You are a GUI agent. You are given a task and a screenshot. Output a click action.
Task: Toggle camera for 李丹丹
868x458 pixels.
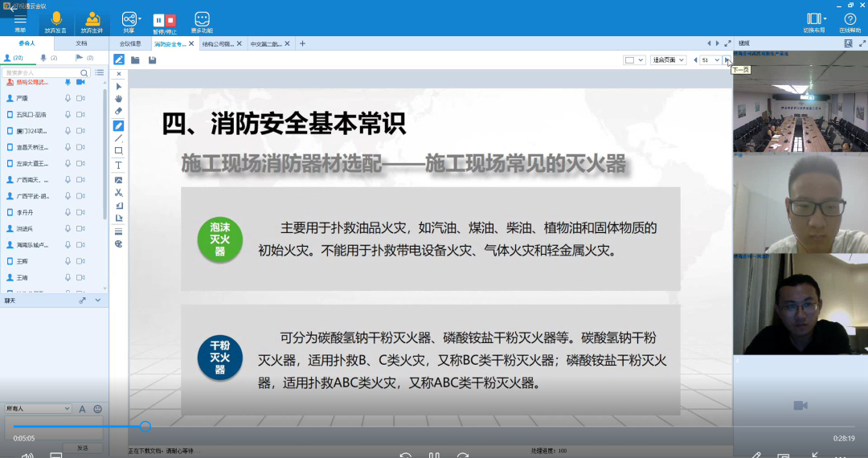(x=80, y=212)
